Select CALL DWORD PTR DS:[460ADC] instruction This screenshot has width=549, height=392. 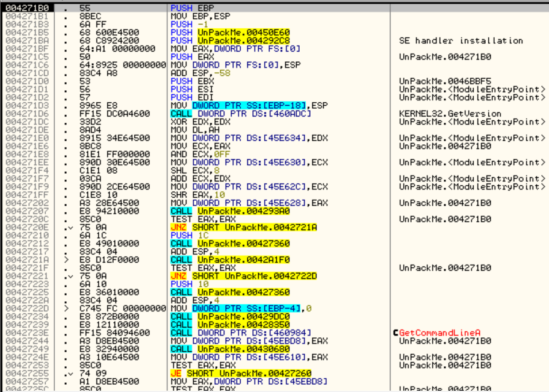pyautogui.click(x=241, y=114)
